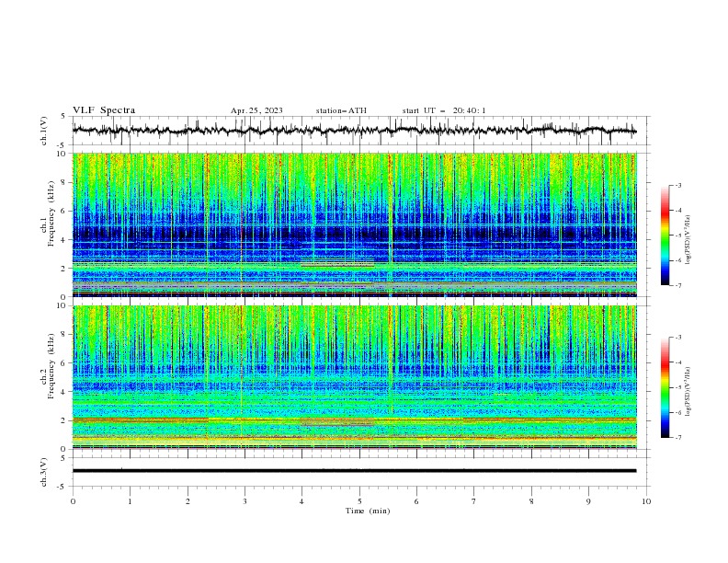Select the ch.1 colorbar log(PSD) label

point(688,240)
